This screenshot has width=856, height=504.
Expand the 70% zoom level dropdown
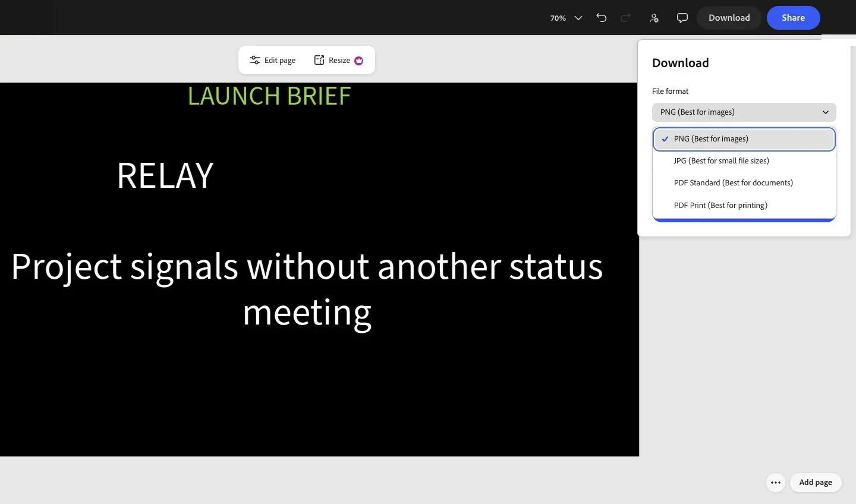tap(565, 18)
